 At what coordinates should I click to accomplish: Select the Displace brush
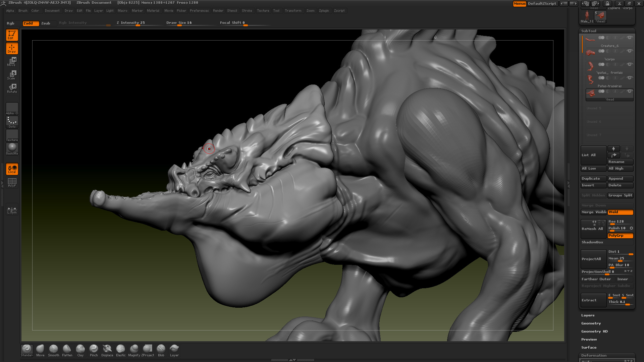click(x=107, y=350)
